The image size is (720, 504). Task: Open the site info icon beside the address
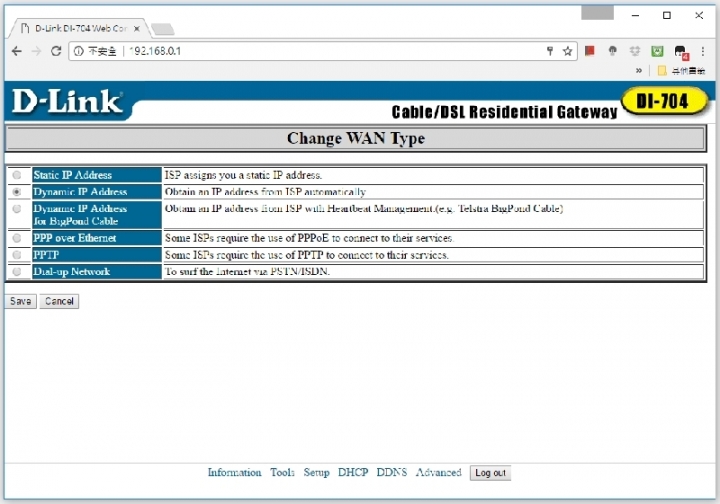[x=79, y=51]
